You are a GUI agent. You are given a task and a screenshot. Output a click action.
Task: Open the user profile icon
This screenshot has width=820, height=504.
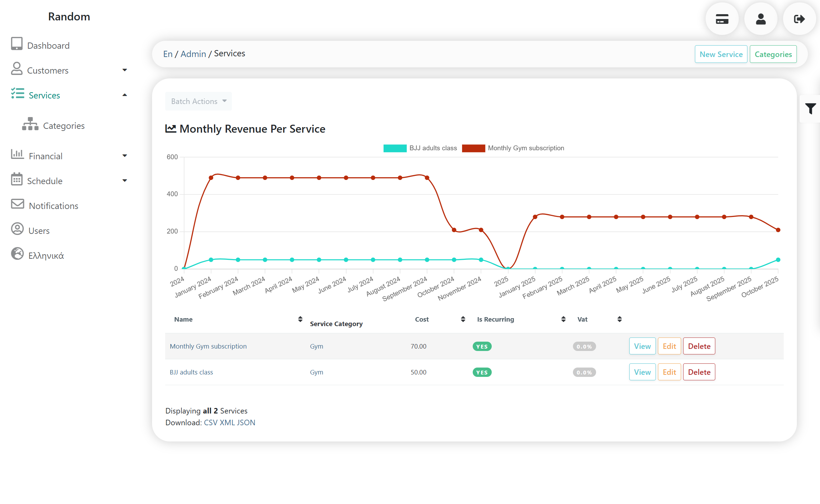click(761, 19)
